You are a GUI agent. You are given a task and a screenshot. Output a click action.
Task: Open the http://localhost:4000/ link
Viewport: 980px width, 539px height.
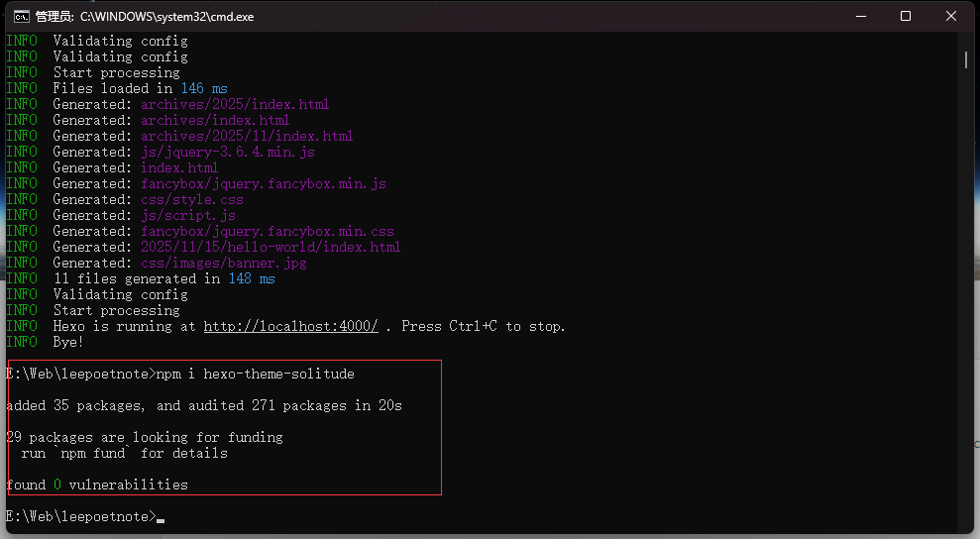point(290,326)
